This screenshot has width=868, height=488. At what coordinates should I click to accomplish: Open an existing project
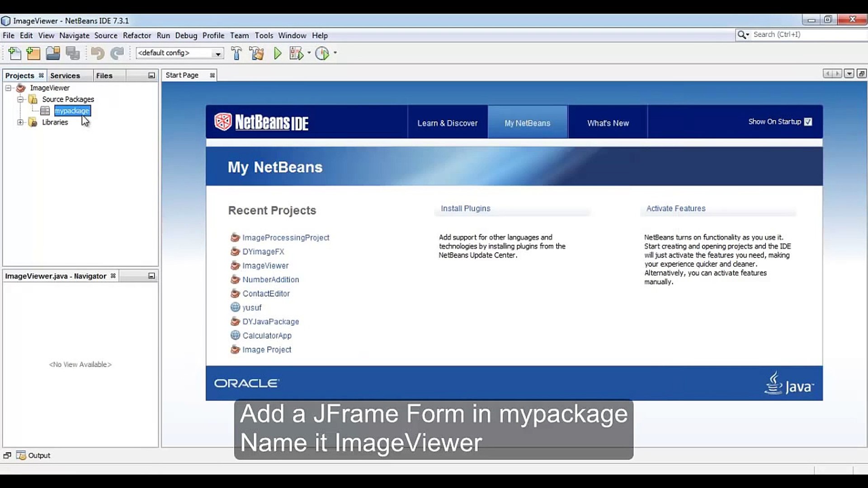click(52, 53)
